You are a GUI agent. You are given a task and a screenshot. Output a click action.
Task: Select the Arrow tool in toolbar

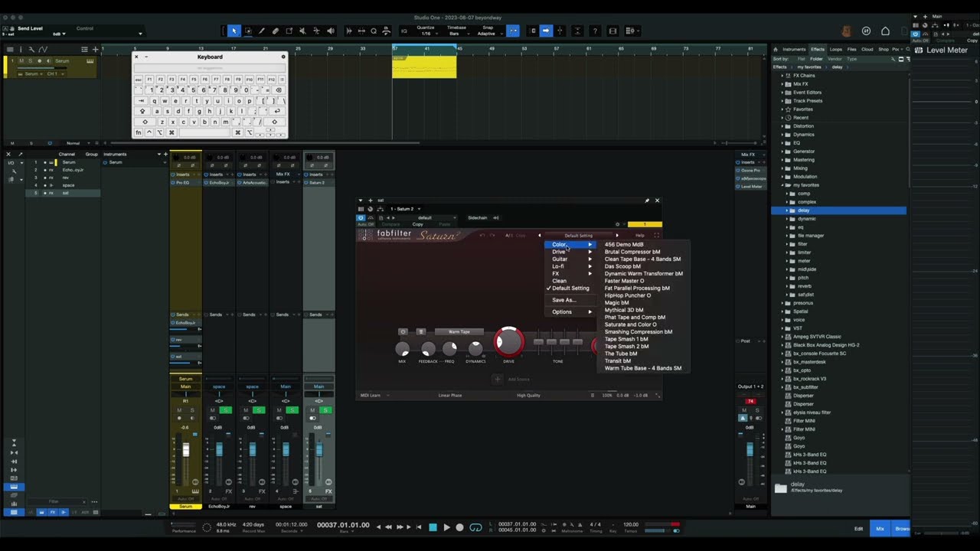[234, 31]
